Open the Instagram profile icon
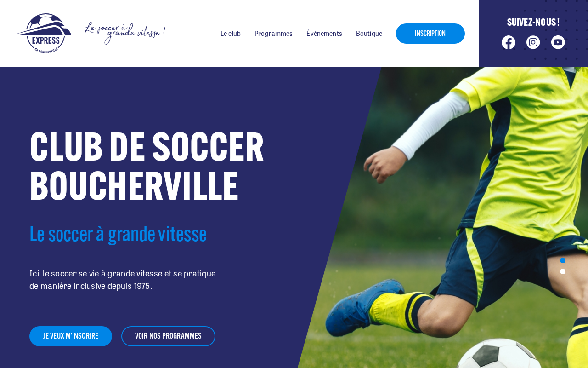588x368 pixels. pyautogui.click(x=533, y=42)
